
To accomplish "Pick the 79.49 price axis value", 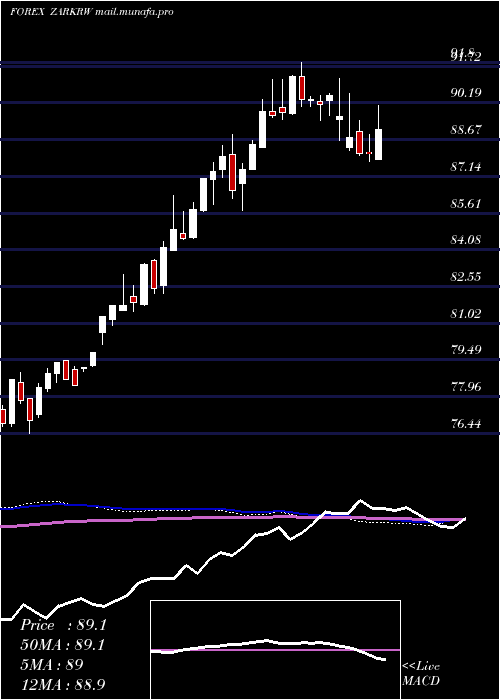I will tap(465, 349).
